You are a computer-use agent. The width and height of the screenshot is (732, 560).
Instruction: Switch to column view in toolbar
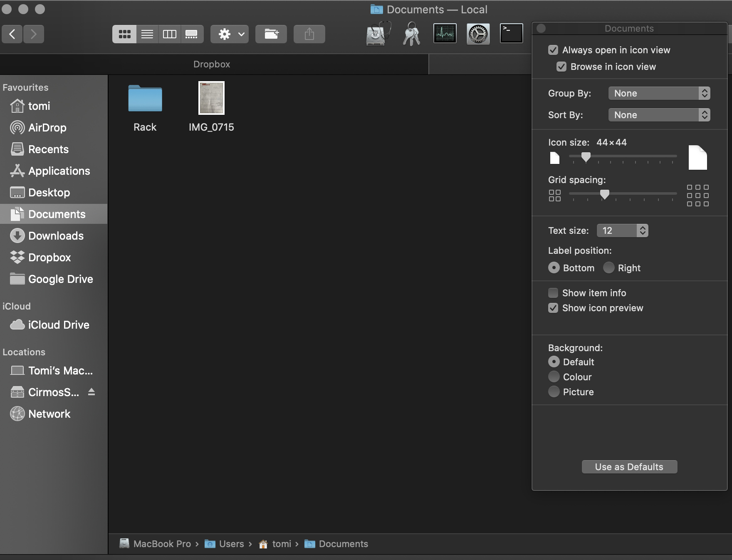(x=169, y=34)
